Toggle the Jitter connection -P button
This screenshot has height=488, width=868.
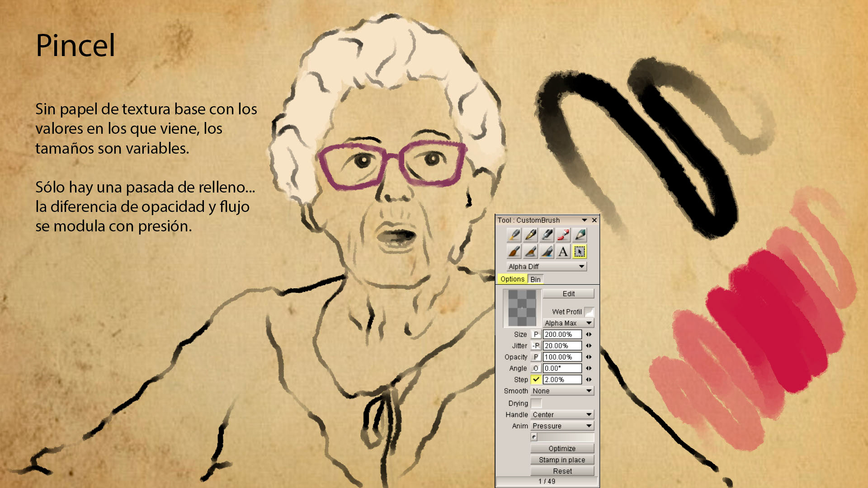tap(536, 346)
